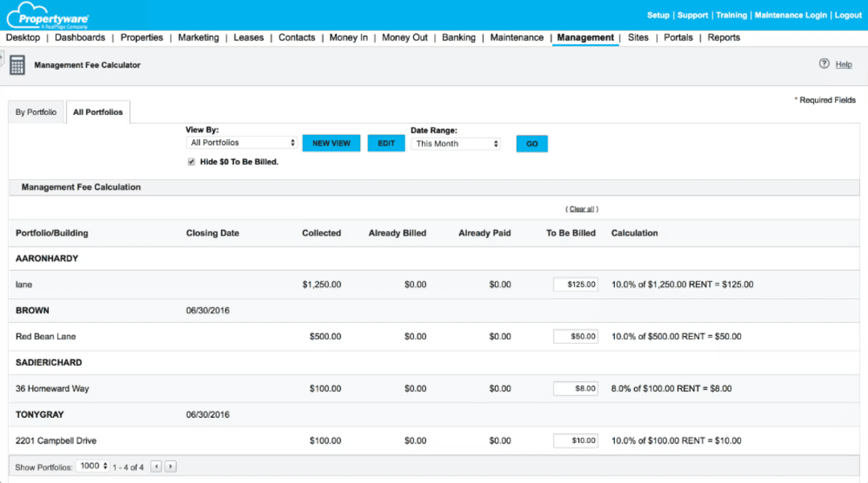Go to next page of portfolios
This screenshot has height=483, width=868.
coord(170,466)
